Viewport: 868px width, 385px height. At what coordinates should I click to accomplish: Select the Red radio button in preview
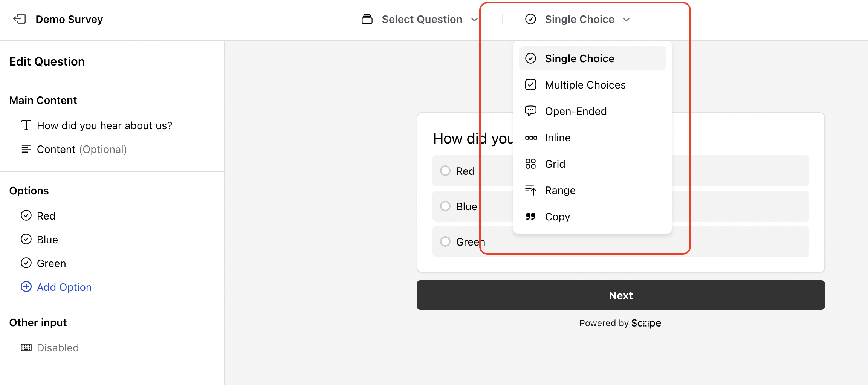coord(445,171)
